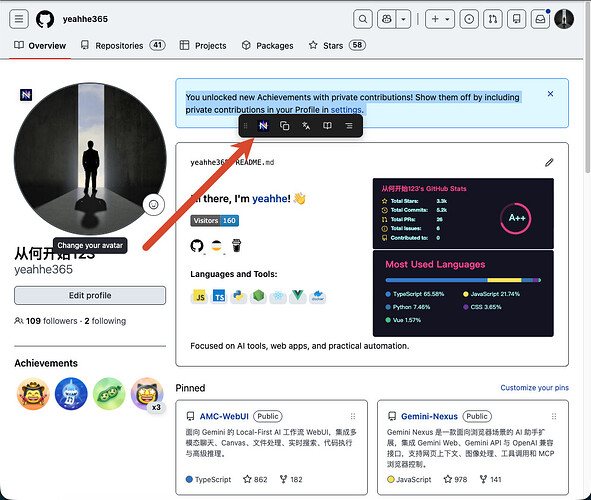Viewport: 591px width, 500px height.
Task: Open the Copilot chat icon
Action: click(x=387, y=19)
